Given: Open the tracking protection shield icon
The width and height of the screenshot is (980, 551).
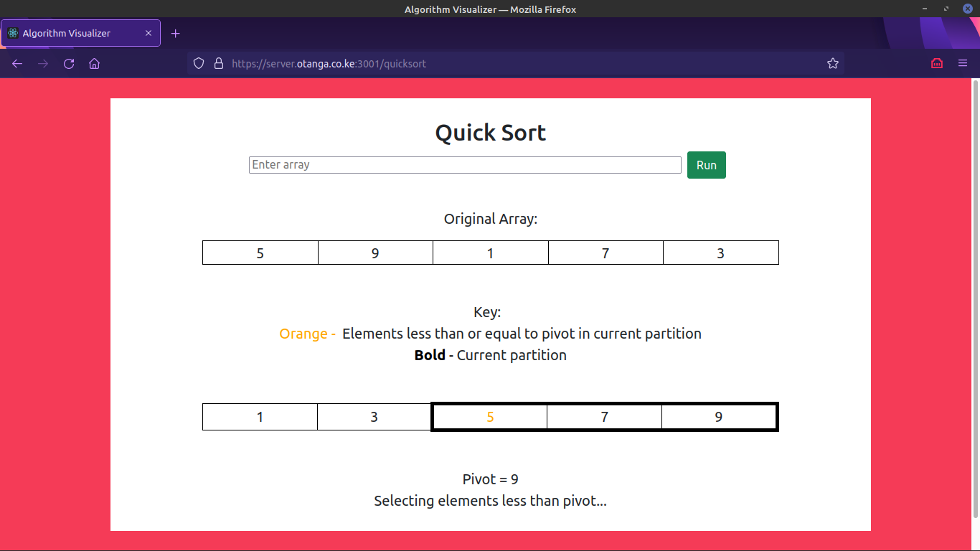Looking at the screenshot, I should pos(199,64).
